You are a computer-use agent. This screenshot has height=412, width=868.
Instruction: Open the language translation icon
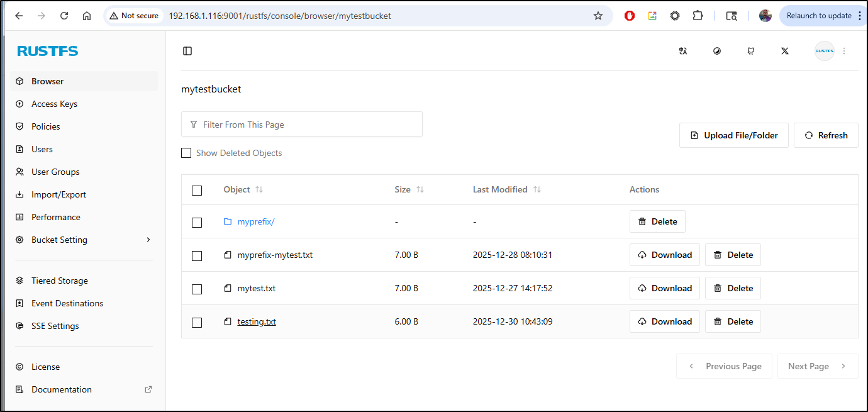[x=683, y=51]
